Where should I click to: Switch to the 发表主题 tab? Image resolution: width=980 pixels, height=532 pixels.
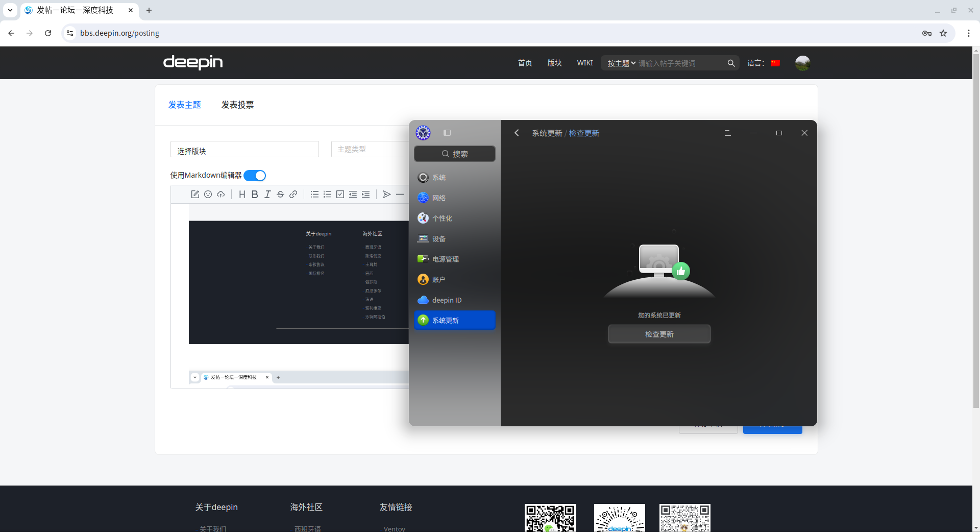185,105
